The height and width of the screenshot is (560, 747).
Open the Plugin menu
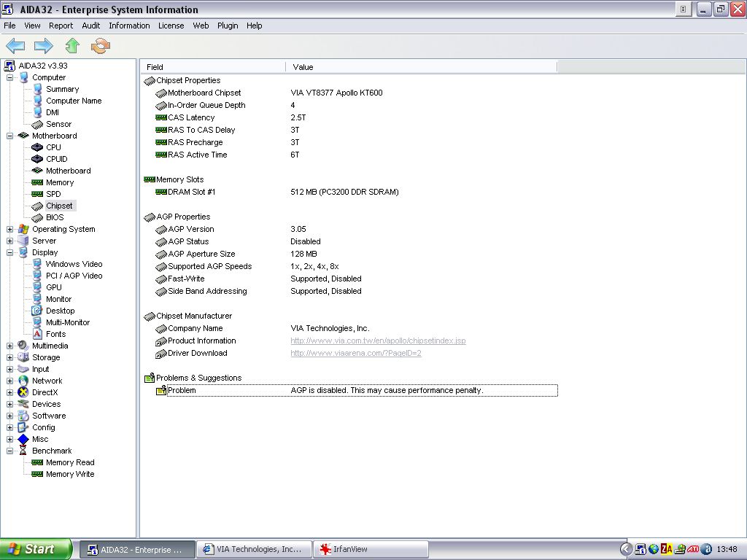pyautogui.click(x=228, y=26)
